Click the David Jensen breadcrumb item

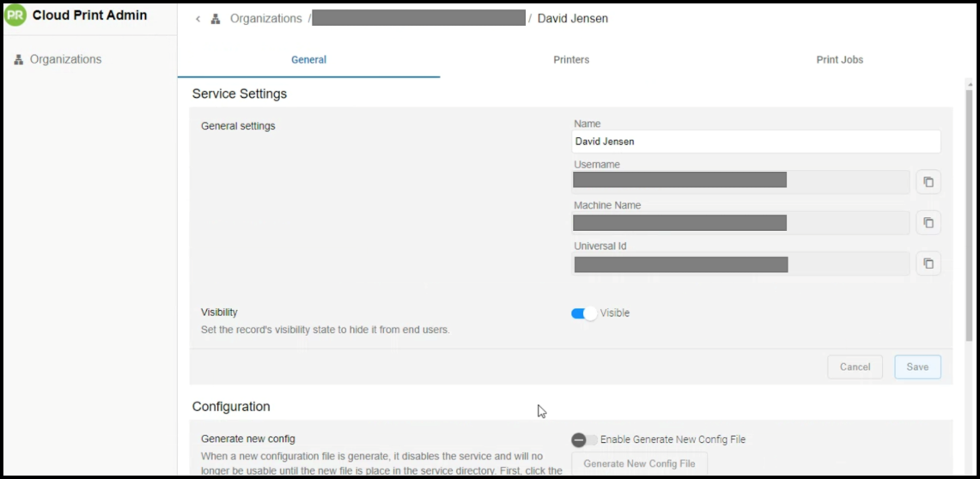point(572,19)
